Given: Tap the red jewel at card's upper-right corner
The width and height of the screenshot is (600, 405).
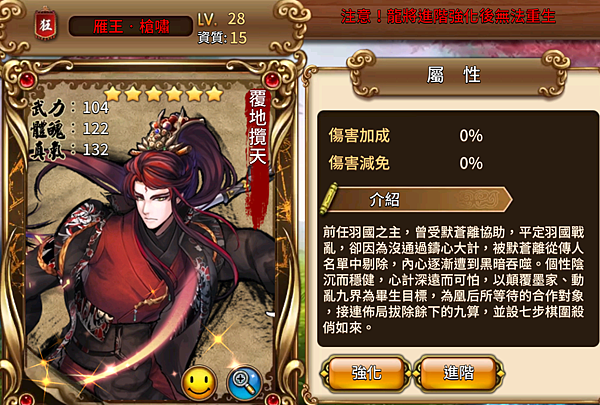Looking at the screenshot, I should 271,80.
